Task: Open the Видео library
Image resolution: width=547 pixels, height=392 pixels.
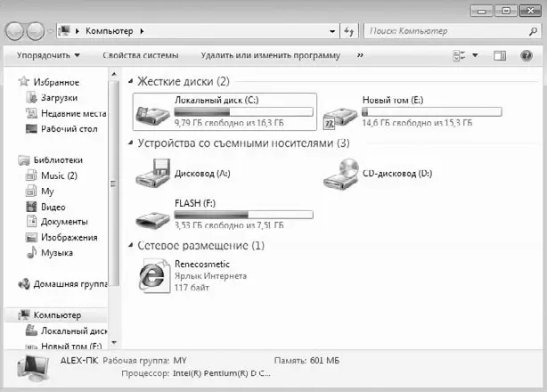Action: coord(53,207)
